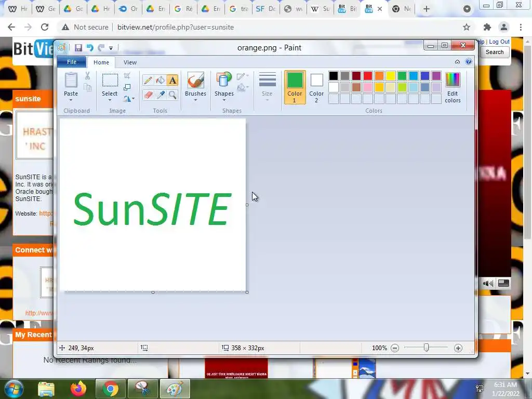Expand the Shapes dropdown arrow

pyautogui.click(x=224, y=100)
